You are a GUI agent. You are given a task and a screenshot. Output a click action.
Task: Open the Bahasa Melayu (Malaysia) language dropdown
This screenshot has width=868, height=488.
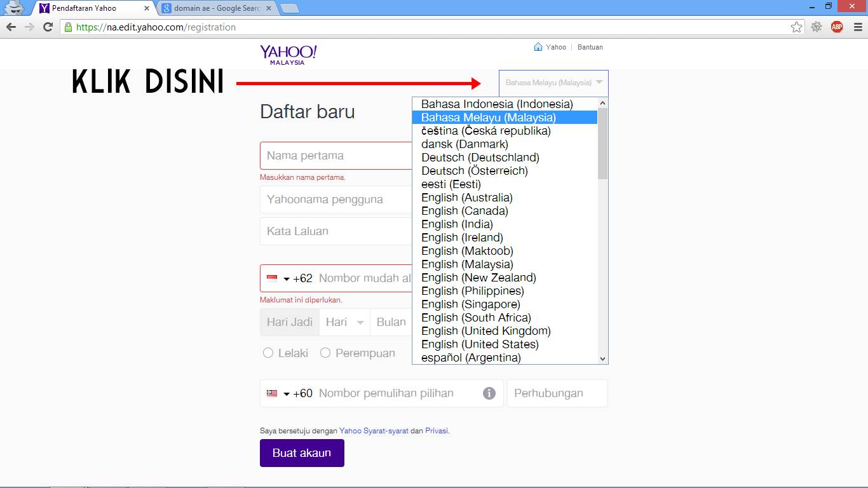pyautogui.click(x=553, y=83)
